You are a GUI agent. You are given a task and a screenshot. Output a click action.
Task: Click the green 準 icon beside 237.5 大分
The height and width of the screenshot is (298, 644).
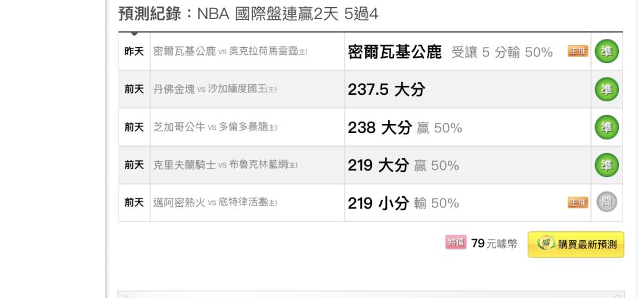coord(607,89)
